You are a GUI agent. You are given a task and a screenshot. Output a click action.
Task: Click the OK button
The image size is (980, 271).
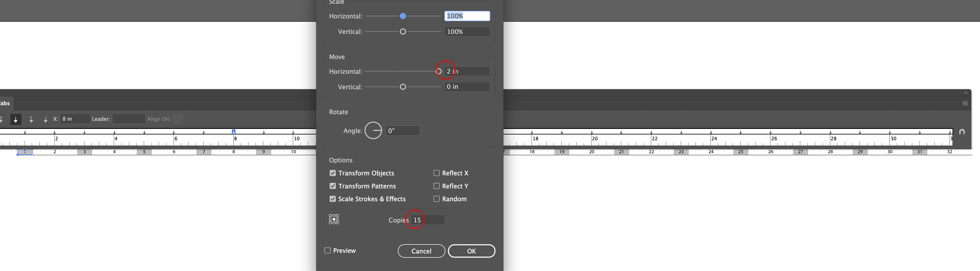[471, 251]
